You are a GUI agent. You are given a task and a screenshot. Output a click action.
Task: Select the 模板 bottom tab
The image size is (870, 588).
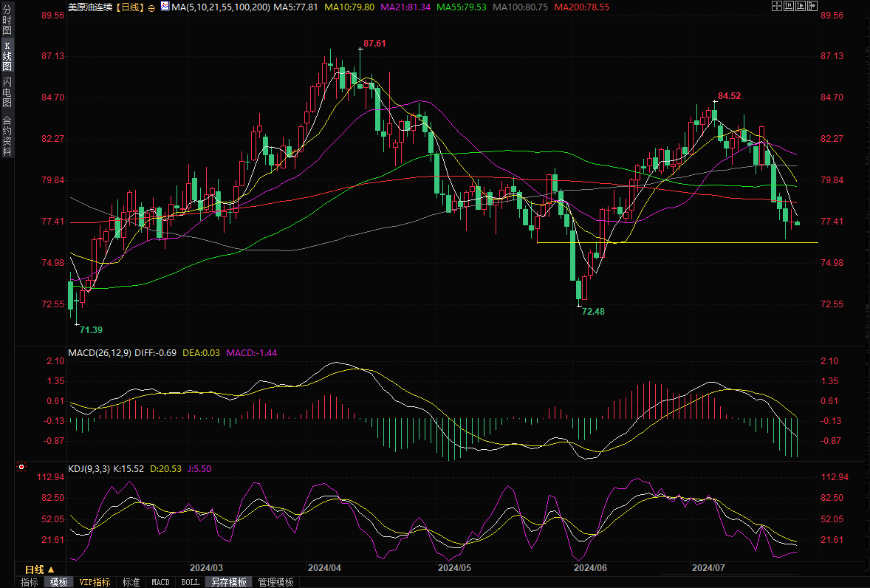[x=58, y=582]
